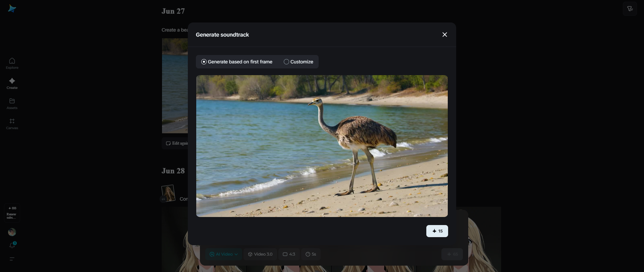
Task: Go to the Create section
Action: click(x=12, y=83)
